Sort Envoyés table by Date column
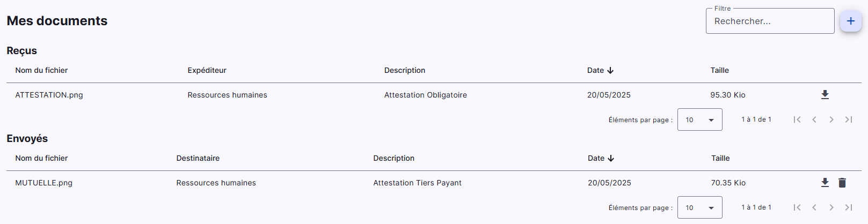Screen dimensions: 868x224 (601, 158)
